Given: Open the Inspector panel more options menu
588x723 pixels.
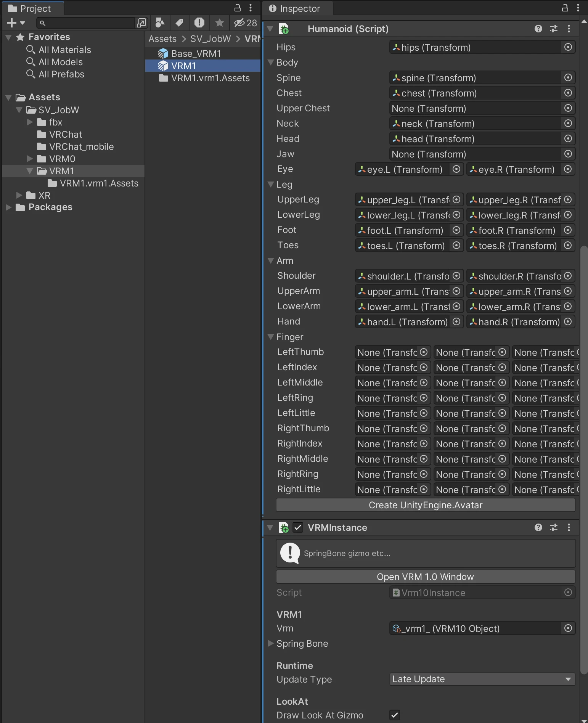Looking at the screenshot, I should [x=578, y=8].
